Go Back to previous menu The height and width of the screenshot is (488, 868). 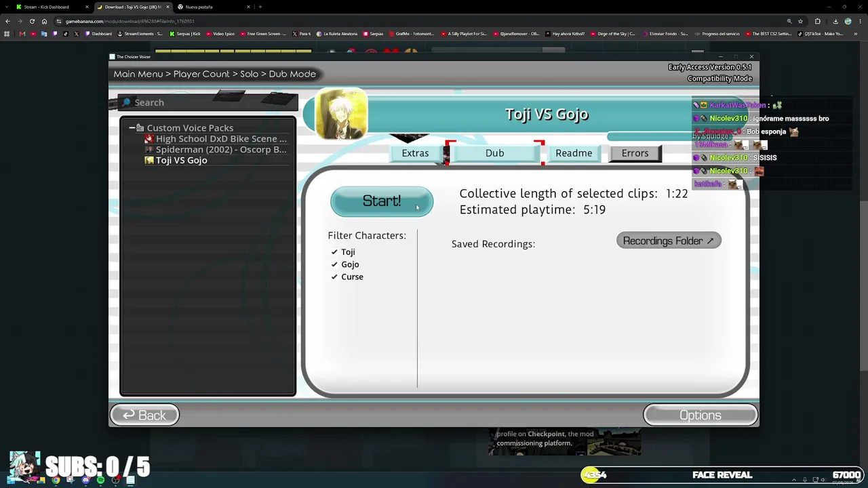[144, 415]
